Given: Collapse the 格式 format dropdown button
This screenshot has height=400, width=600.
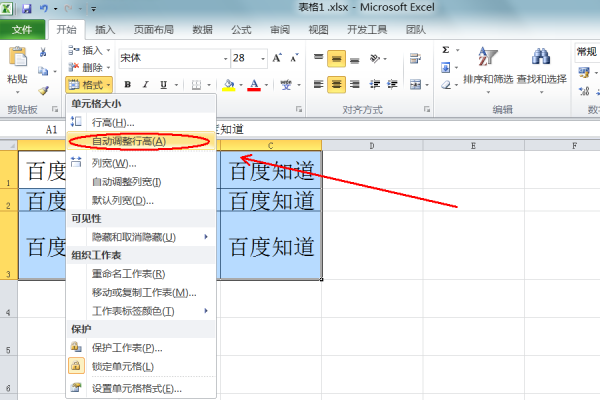Looking at the screenshot, I should (89, 85).
